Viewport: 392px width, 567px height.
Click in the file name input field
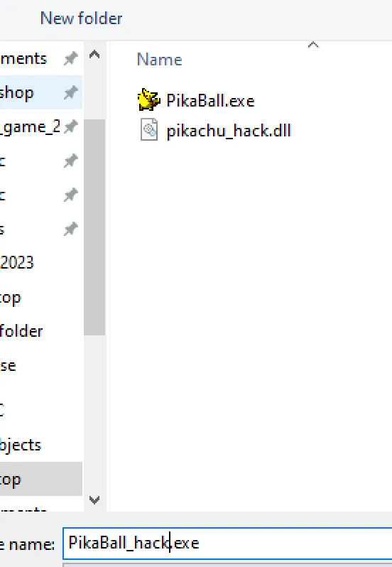click(x=227, y=543)
